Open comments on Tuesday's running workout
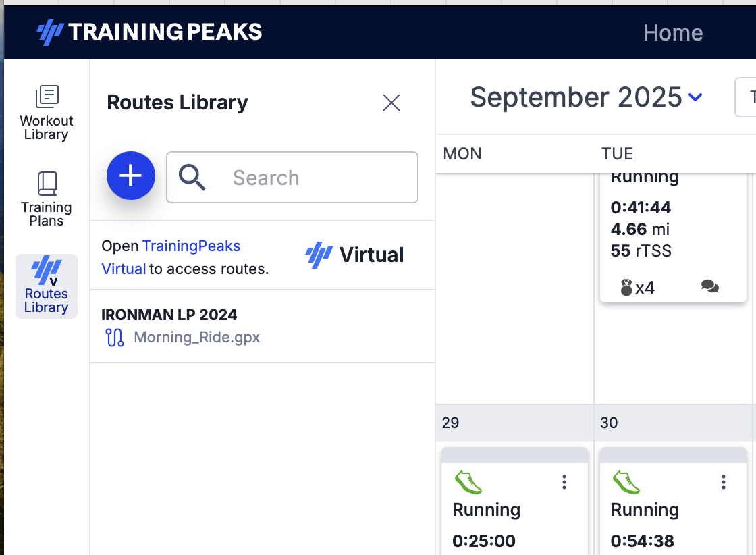The height and width of the screenshot is (555, 756). [709, 287]
